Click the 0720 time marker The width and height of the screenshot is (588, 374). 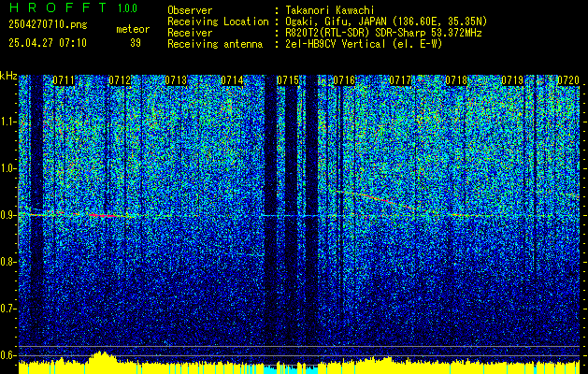pyautogui.click(x=568, y=80)
